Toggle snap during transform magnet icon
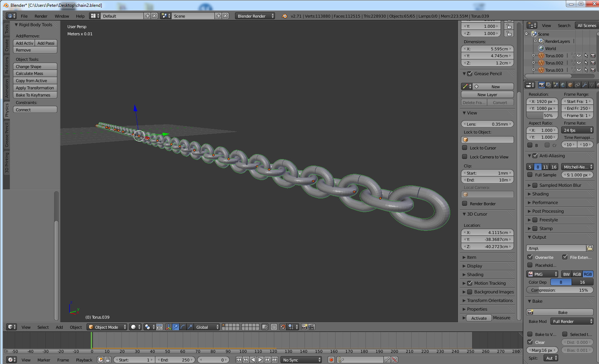Viewport: 599px width, 364px height. pyautogui.click(x=283, y=327)
